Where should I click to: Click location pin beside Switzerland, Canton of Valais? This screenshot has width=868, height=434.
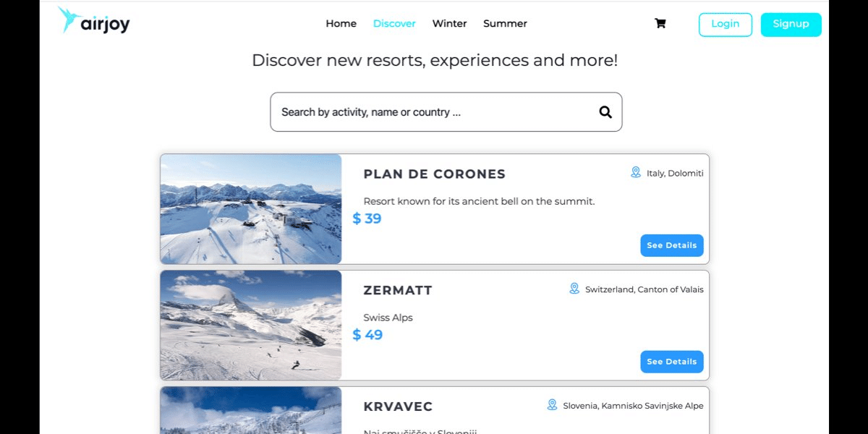(574, 289)
